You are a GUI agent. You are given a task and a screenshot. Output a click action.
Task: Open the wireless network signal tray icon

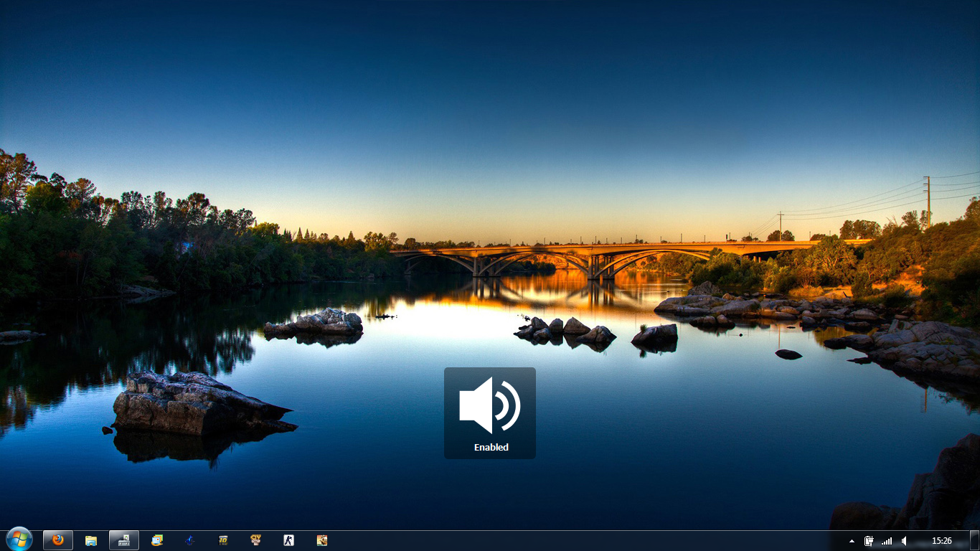[x=887, y=541]
